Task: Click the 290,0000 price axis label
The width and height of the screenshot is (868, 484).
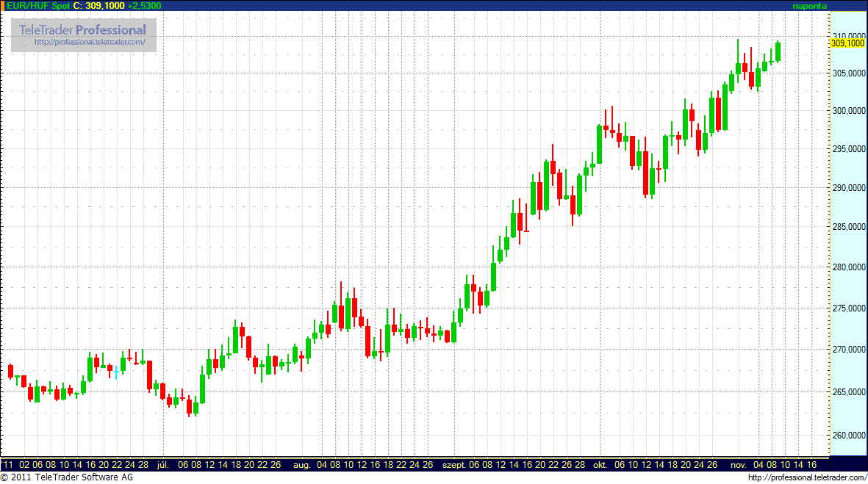Action: tap(849, 188)
